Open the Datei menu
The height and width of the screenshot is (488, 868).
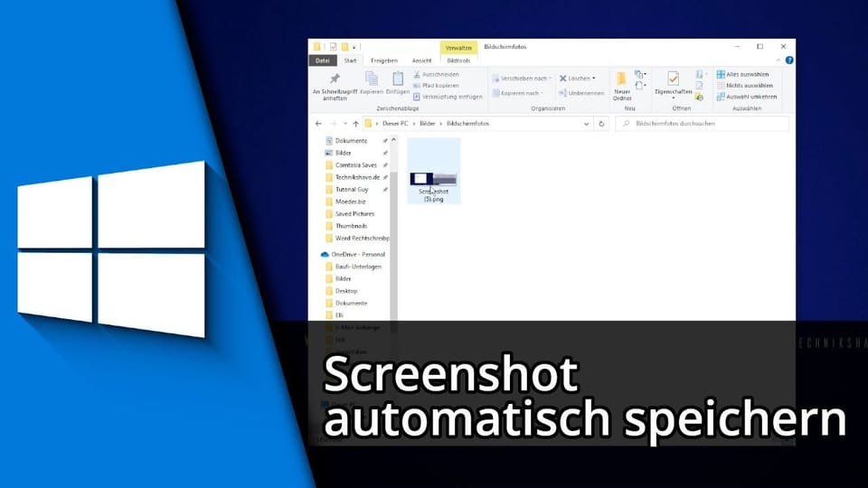(322, 61)
